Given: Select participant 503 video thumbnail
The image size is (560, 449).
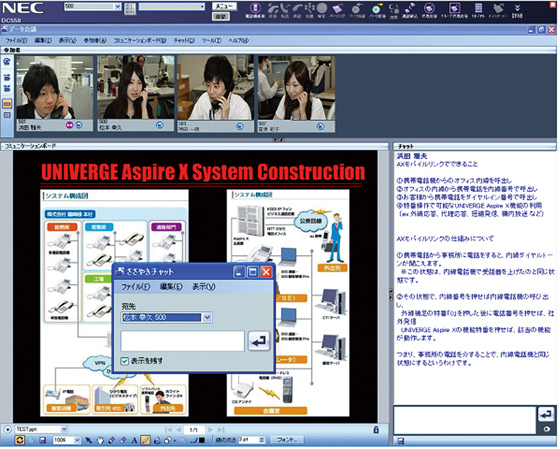Looking at the screenshot, I should [x=216, y=88].
